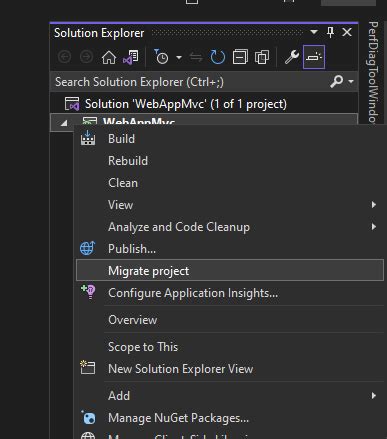Screen dimensions: 387x439
Task: Toggle the Preview Selected Items button
Action: point(314,57)
